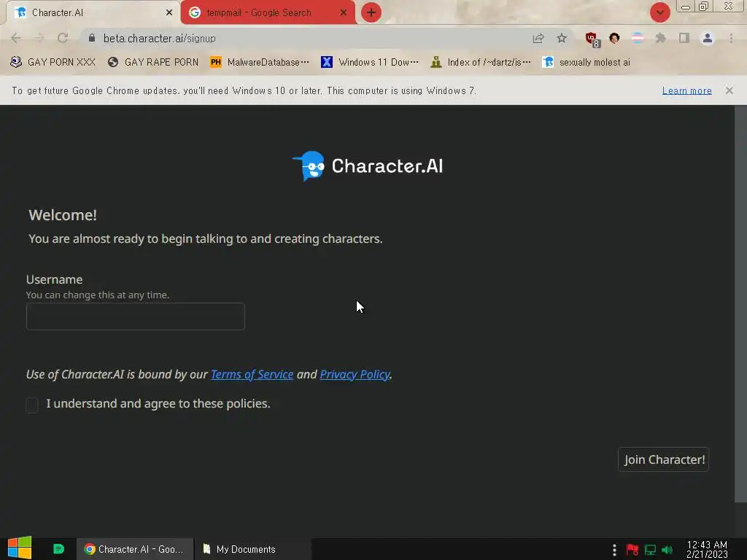This screenshot has width=747, height=560.
Task: Tick the agree to policies checkbox
Action: [32, 405]
